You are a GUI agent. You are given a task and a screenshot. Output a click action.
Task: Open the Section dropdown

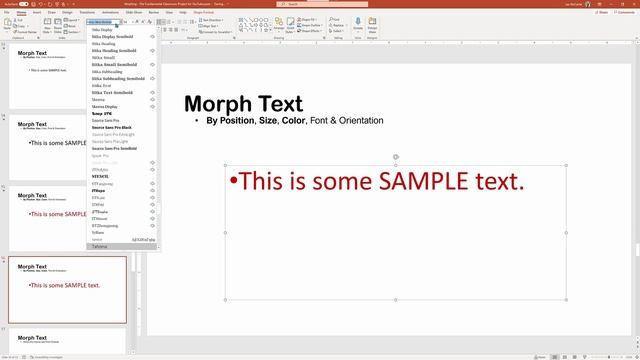72,32
